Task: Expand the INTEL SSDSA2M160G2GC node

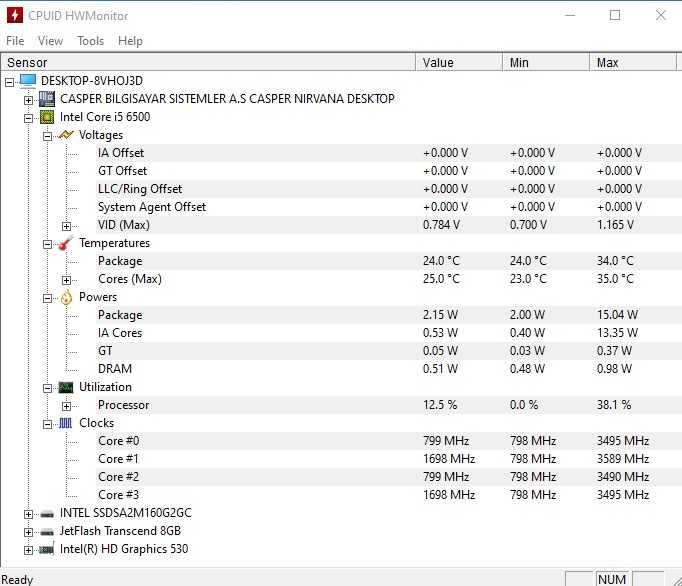Action: (x=28, y=514)
